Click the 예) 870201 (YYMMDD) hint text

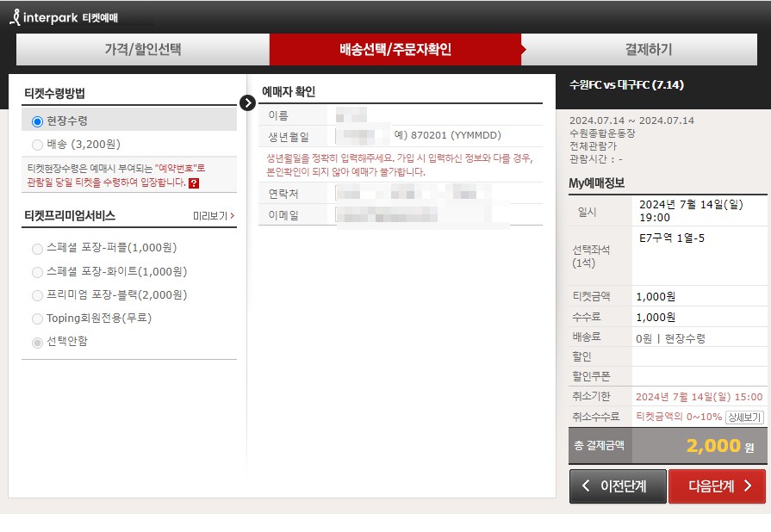point(448,135)
